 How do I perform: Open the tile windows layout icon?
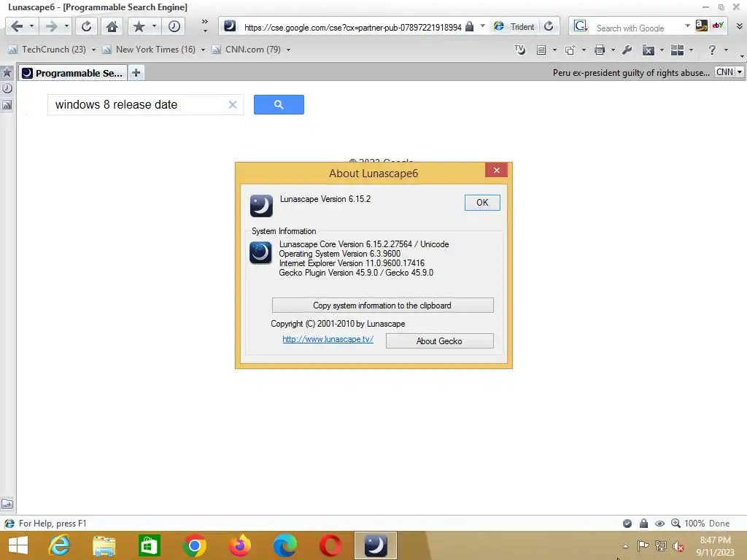pos(678,50)
